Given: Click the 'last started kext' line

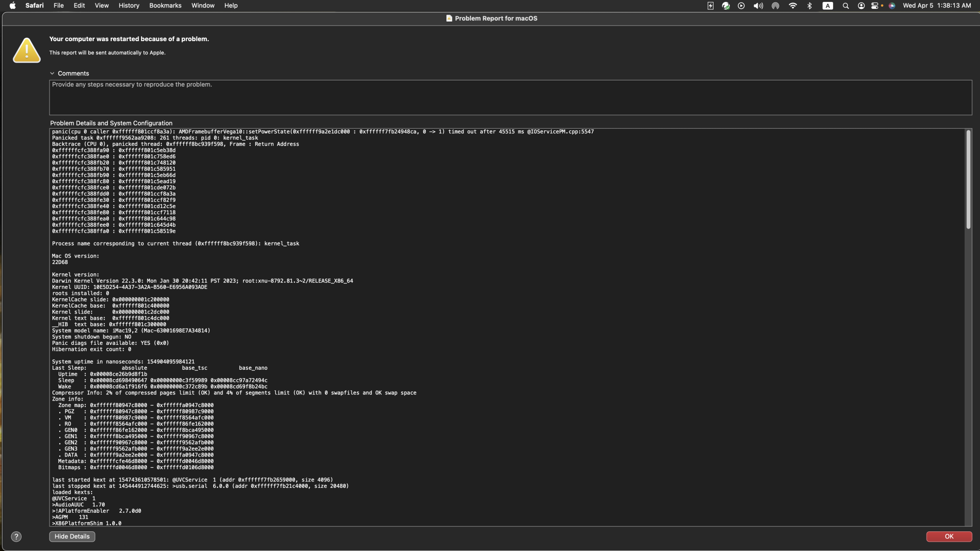Looking at the screenshot, I should 193,480.
